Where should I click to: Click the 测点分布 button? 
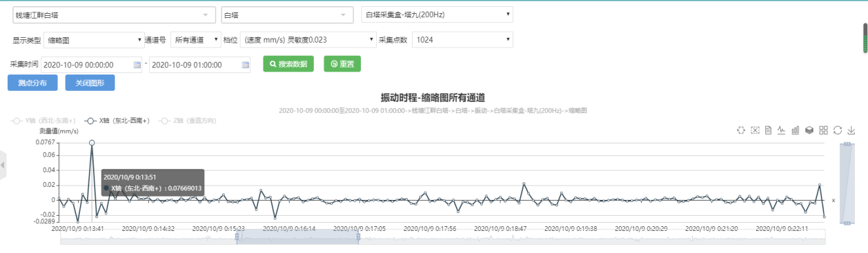click(32, 83)
